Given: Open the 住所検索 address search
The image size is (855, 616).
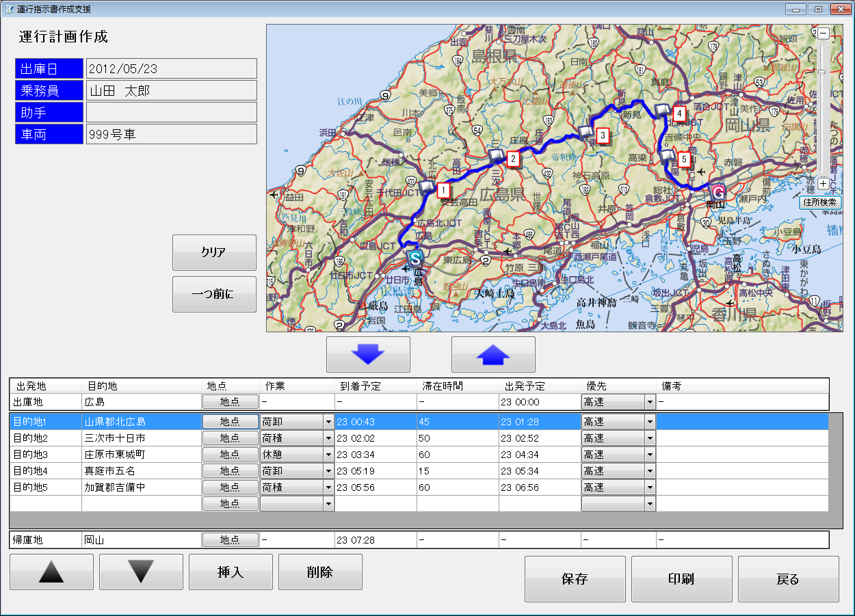Looking at the screenshot, I should pyautogui.click(x=821, y=203).
